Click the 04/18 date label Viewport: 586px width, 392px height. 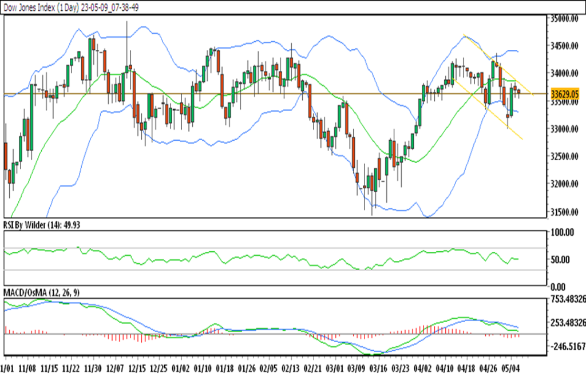click(x=466, y=369)
